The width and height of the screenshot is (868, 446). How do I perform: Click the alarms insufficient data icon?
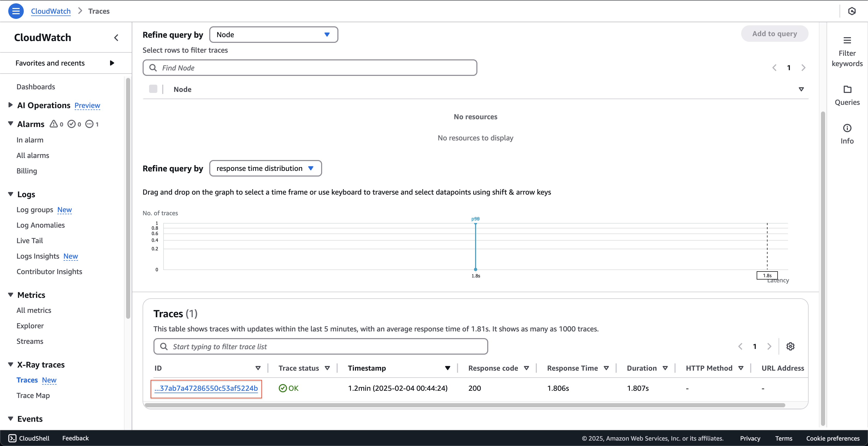click(x=89, y=124)
